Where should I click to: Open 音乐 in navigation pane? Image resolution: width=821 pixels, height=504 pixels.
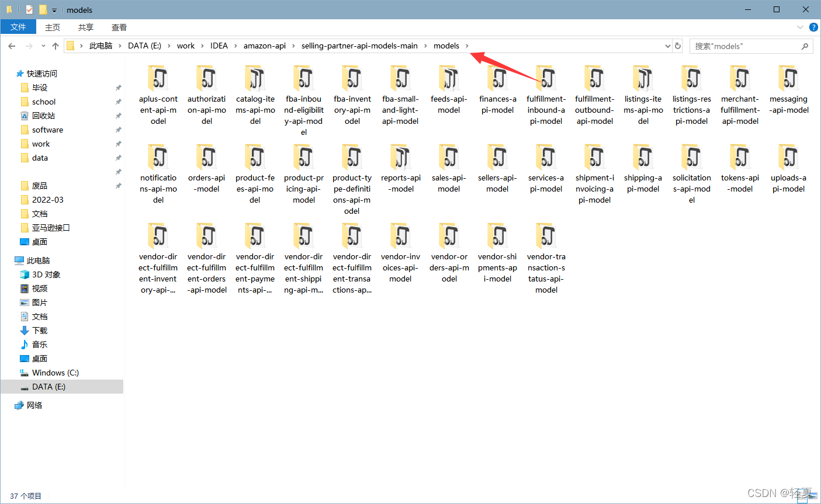click(x=40, y=345)
